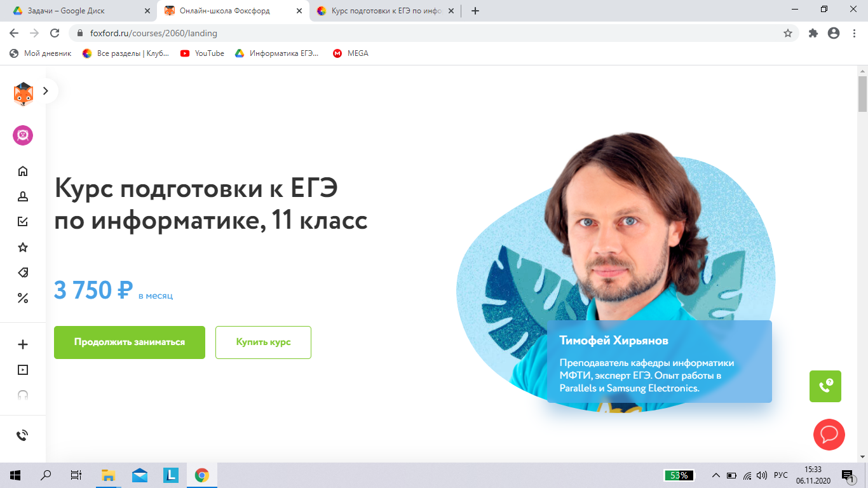Screen dimensions: 868x488
Task: Open the star favorites icon in the sidebar
Action: [x=23, y=247]
